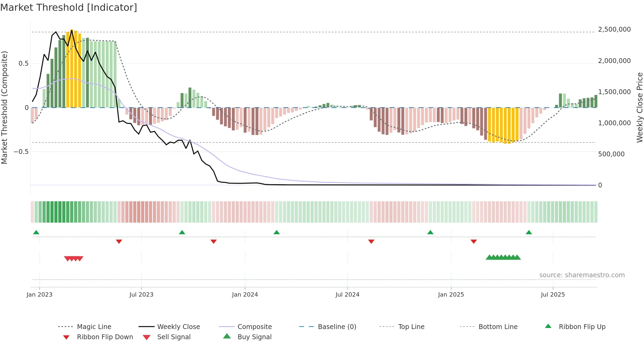
Task: Click the ribbon flip up marker before Jan 2025
Action: pyautogui.click(x=430, y=232)
